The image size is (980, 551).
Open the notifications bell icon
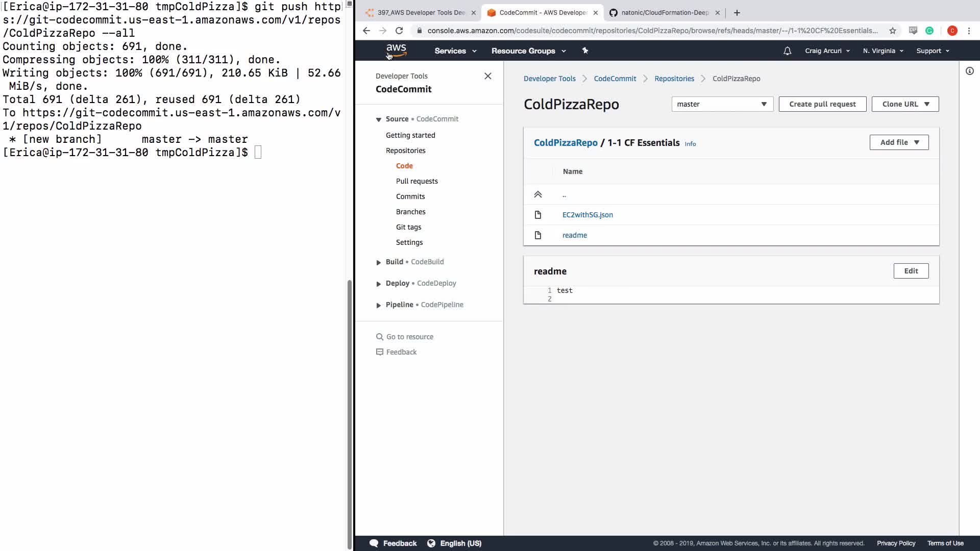pos(787,51)
